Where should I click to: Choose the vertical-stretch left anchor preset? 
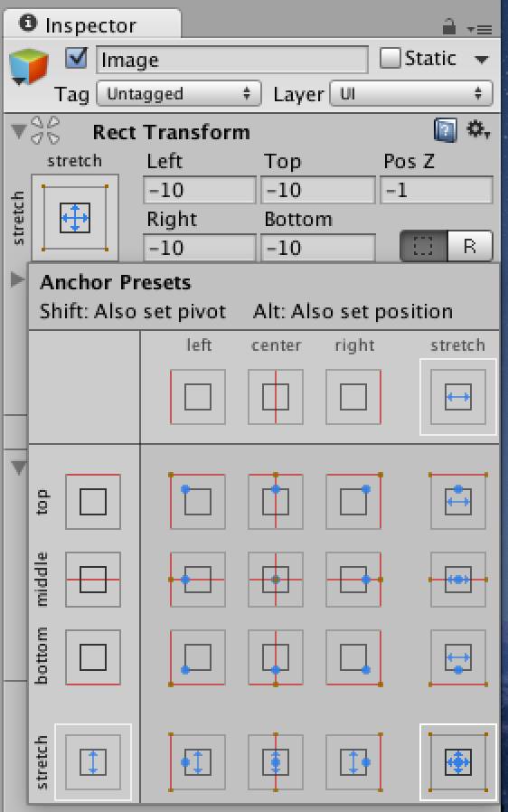(198, 762)
